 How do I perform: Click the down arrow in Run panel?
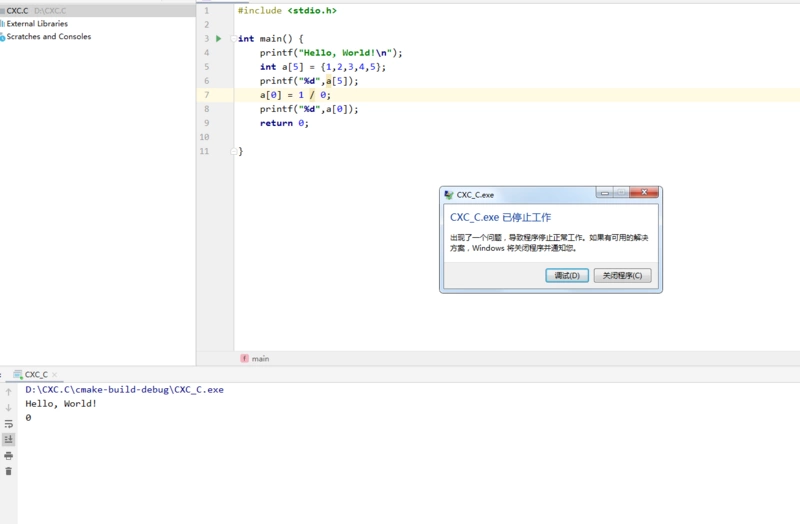9,408
